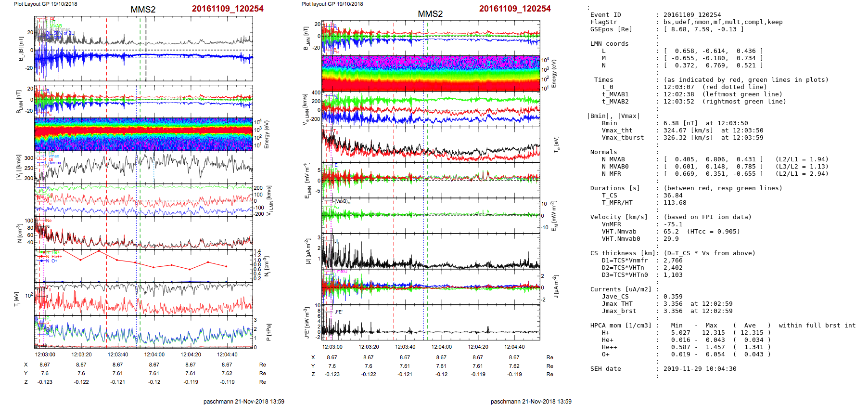Click the red event ID title above left plot

[x=227, y=9]
